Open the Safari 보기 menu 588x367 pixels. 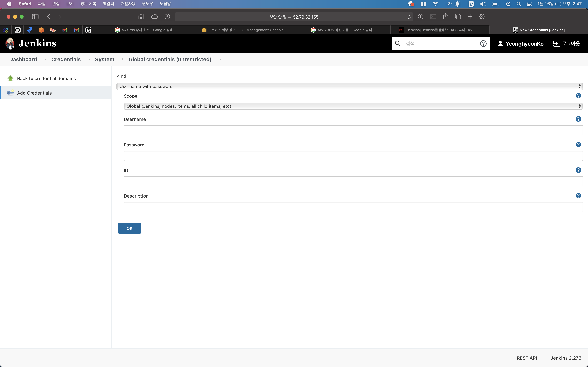pos(70,4)
